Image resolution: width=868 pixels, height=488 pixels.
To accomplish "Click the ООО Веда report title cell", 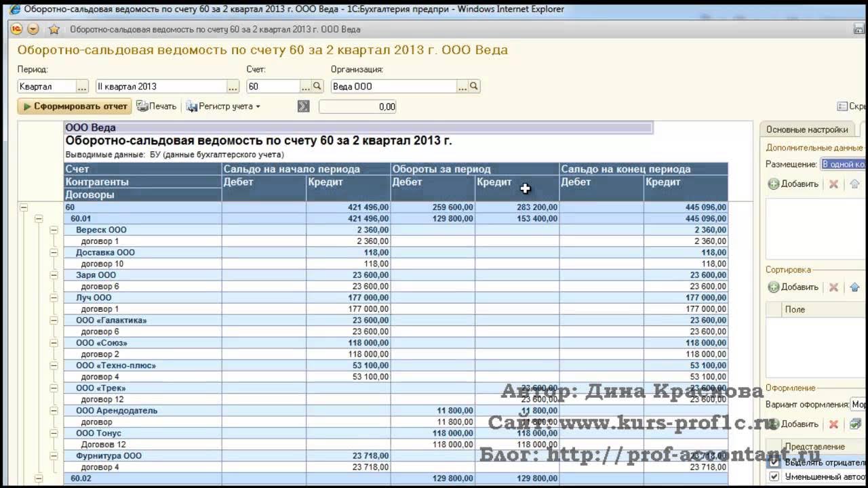I will (358, 127).
